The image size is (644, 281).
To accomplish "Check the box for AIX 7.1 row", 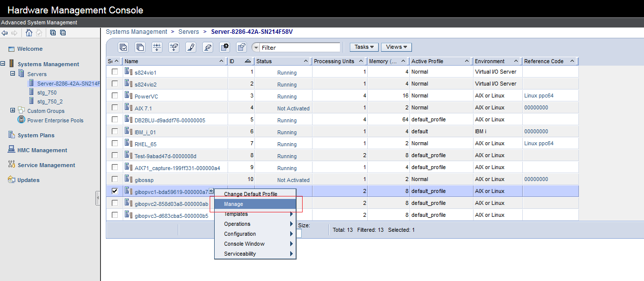I will (115, 107).
